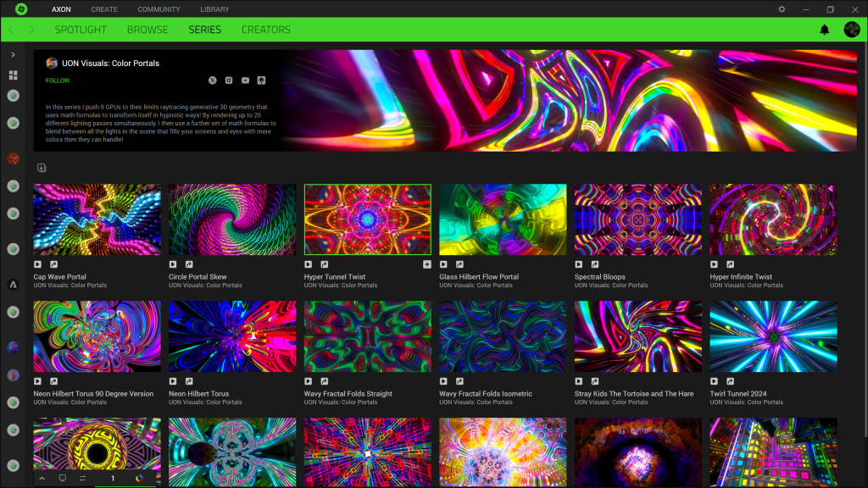The image size is (868, 488).
Task: Play preview of Hyper Tunnel Twist
Action: 309,264
